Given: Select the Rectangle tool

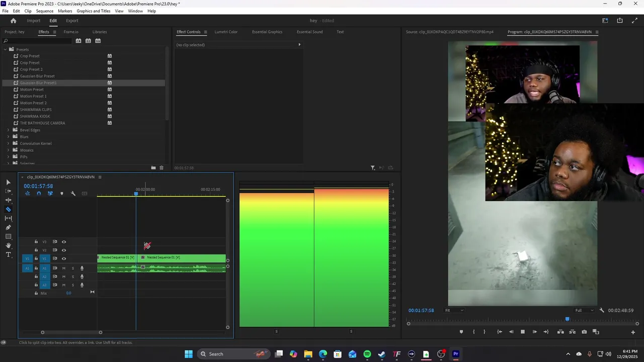Looking at the screenshot, I should 9,236.
